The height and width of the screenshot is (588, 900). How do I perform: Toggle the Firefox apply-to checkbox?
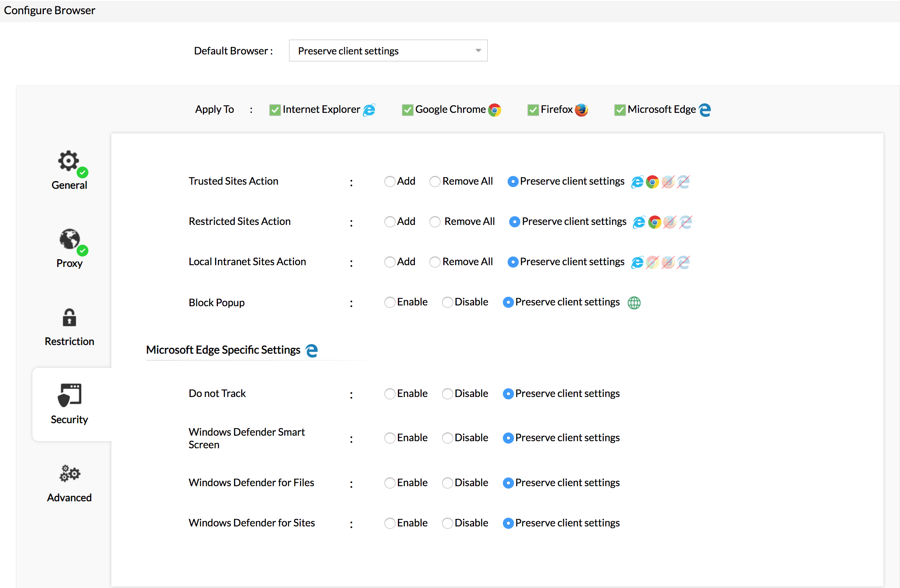tap(533, 110)
